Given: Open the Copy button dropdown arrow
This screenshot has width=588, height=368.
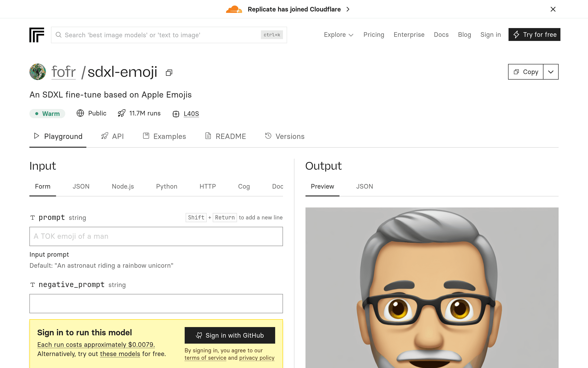Looking at the screenshot, I should click(551, 72).
